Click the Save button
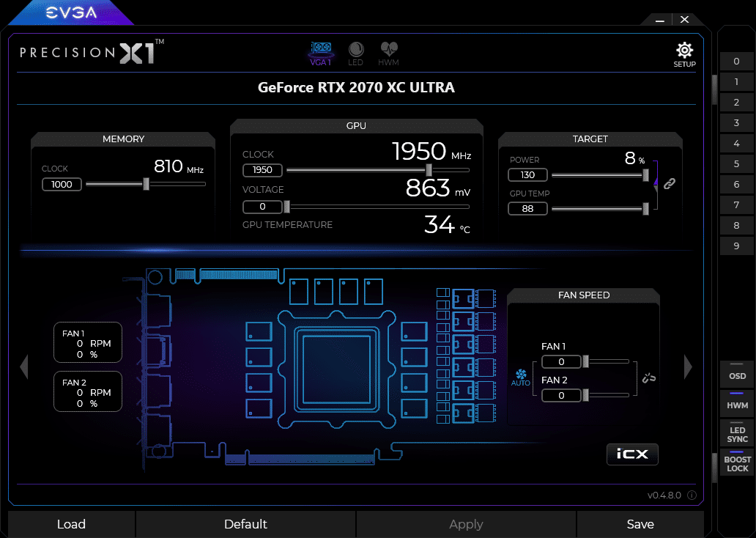Image resolution: width=756 pixels, height=538 pixels. [640, 524]
